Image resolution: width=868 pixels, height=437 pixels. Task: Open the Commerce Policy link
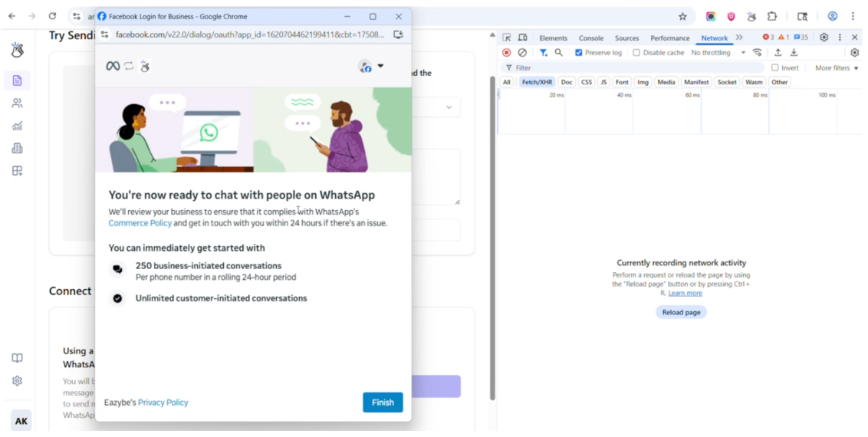coord(140,223)
